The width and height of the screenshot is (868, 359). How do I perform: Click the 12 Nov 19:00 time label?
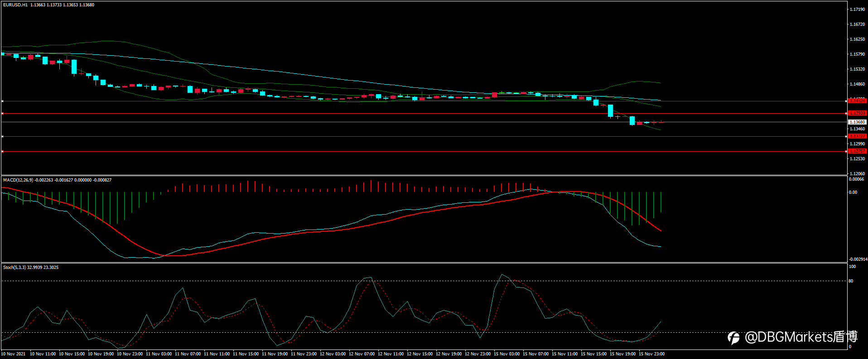pyautogui.click(x=448, y=354)
